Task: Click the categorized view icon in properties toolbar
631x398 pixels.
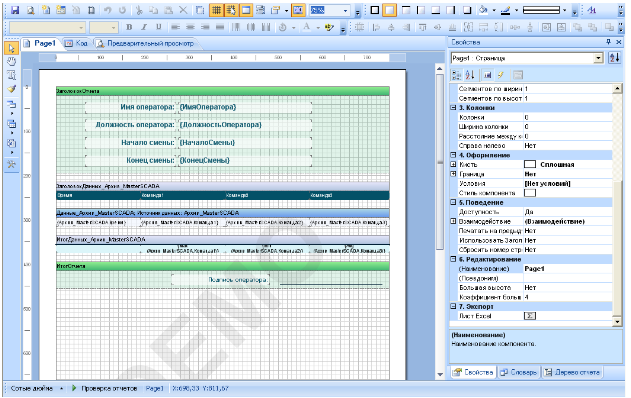Action: point(457,75)
